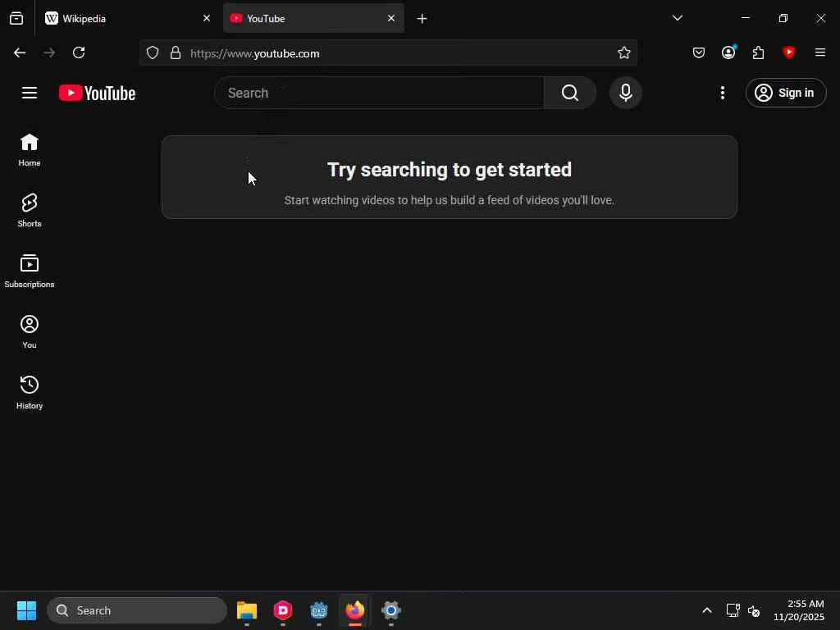The height and width of the screenshot is (630, 840).
Task: Open YouTube settings three-dot menu
Action: coord(722,93)
